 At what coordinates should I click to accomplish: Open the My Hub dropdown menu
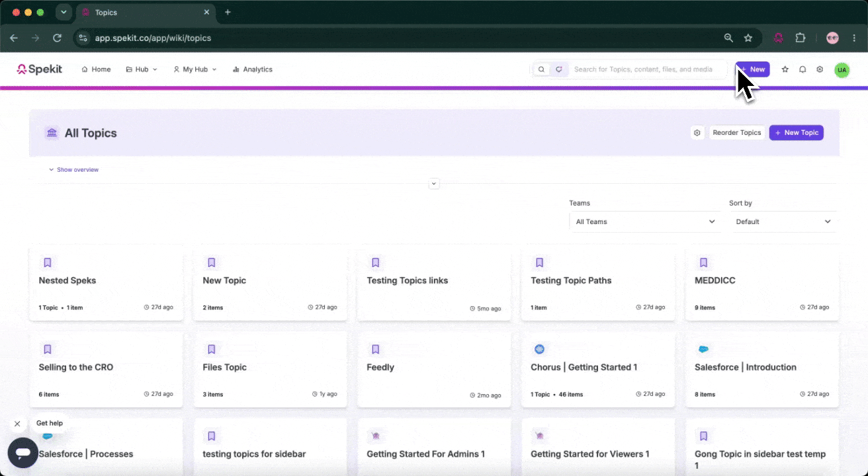[195, 69]
